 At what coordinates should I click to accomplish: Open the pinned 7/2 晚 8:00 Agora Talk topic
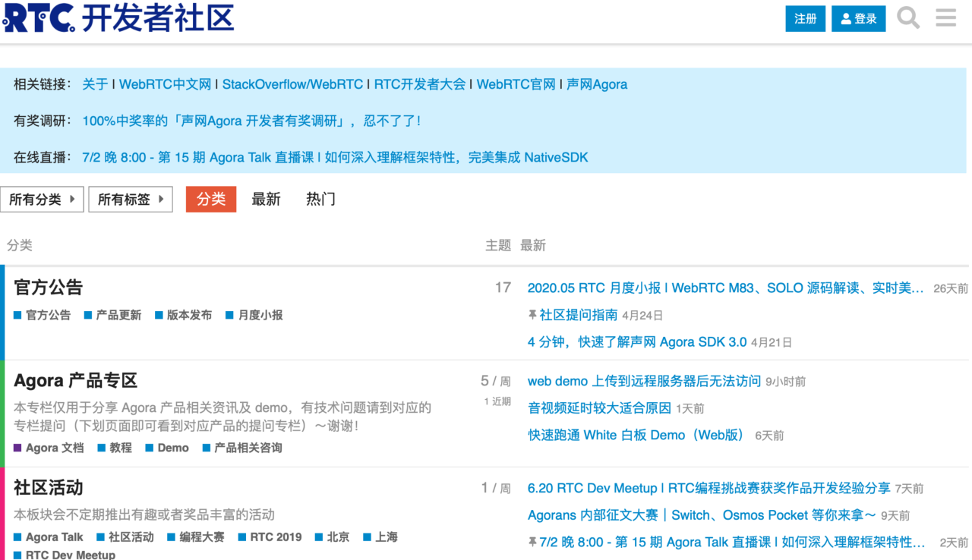pos(732,543)
